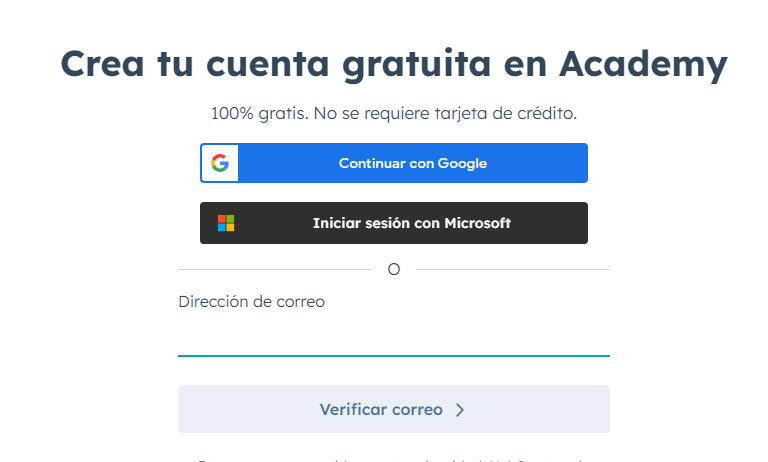
Task: Click the divider line right of the "O"
Action: 513,269
